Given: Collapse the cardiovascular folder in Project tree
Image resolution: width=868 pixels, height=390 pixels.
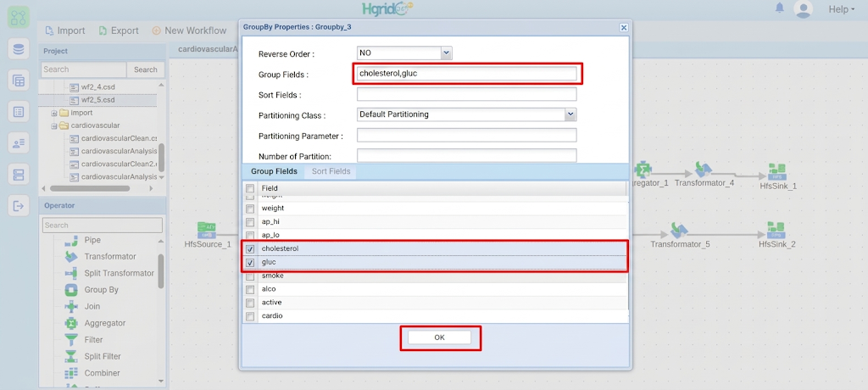Looking at the screenshot, I should (54, 125).
